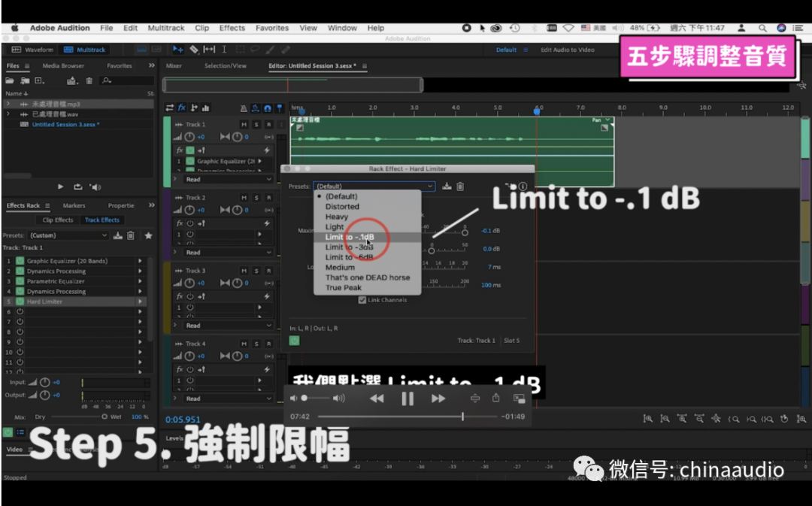Select the Time Selection tool
812x506 pixels.
[224, 50]
